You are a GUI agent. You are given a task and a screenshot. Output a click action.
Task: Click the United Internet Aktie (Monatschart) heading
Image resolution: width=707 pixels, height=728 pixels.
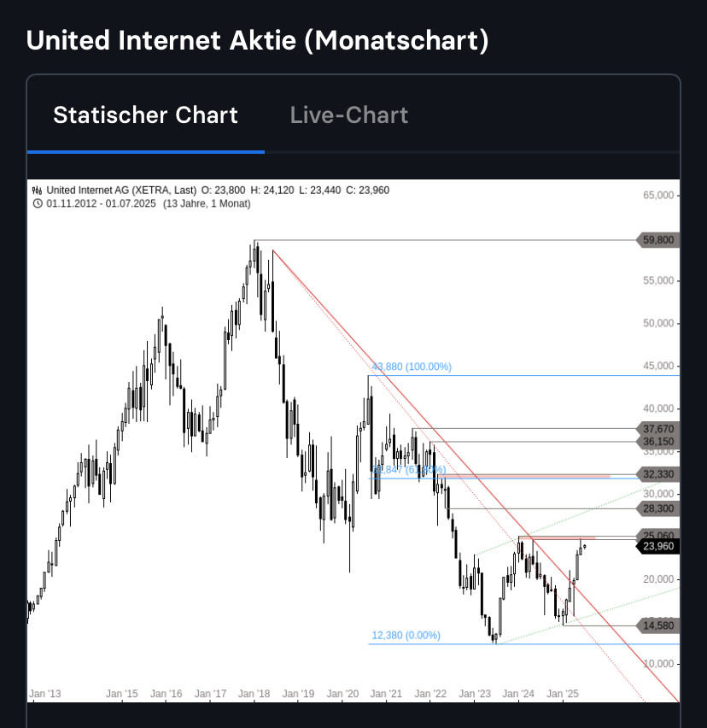[x=258, y=40]
